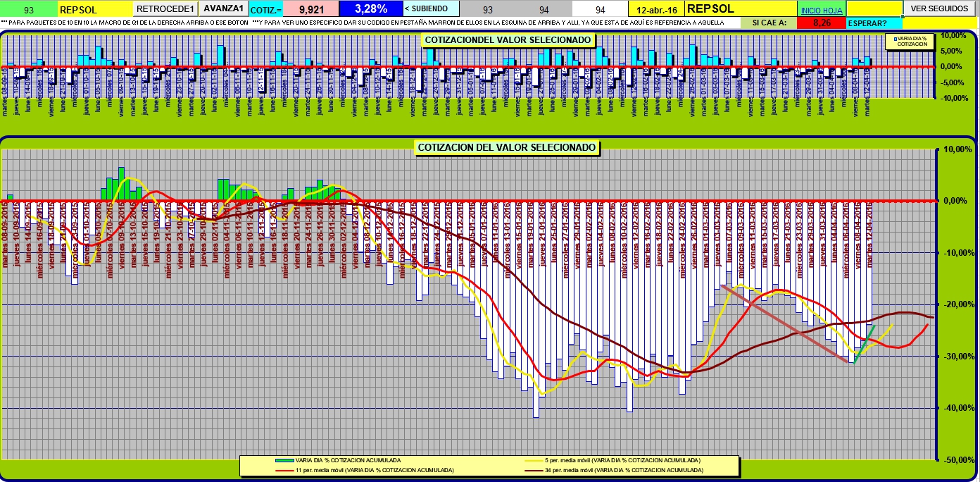Select the COTIZ.= label cell
This screenshot has width=980, height=482.
pyautogui.click(x=266, y=10)
